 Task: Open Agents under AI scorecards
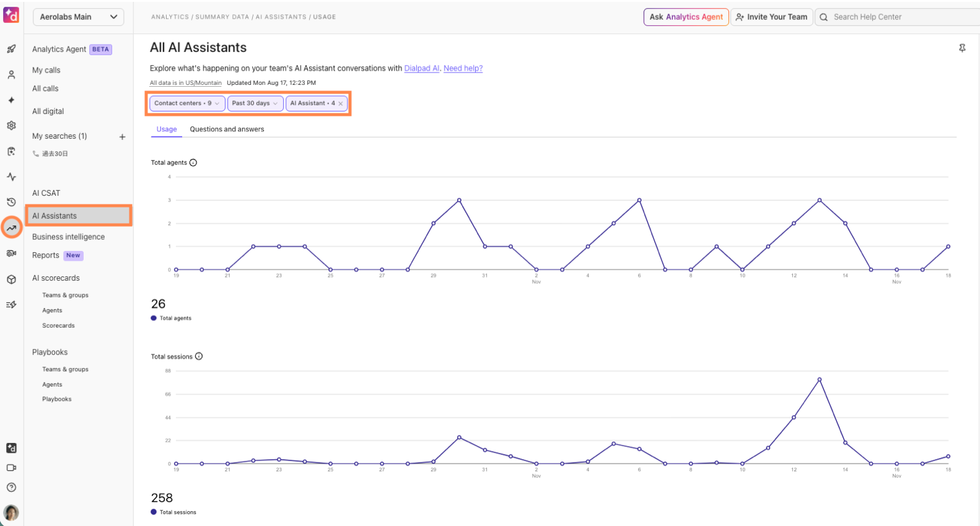(52, 310)
